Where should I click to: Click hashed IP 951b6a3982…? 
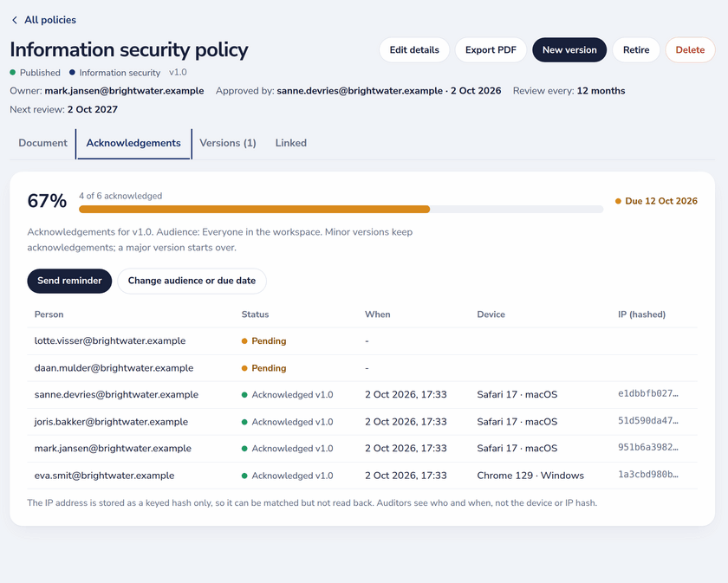click(648, 448)
